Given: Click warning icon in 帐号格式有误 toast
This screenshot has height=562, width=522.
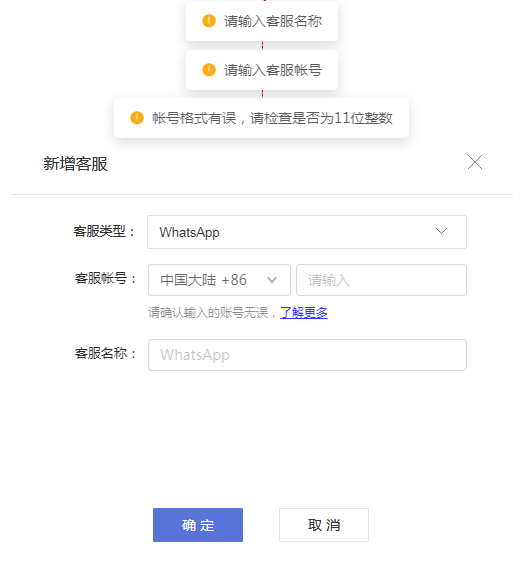Looking at the screenshot, I should click(x=137, y=118).
